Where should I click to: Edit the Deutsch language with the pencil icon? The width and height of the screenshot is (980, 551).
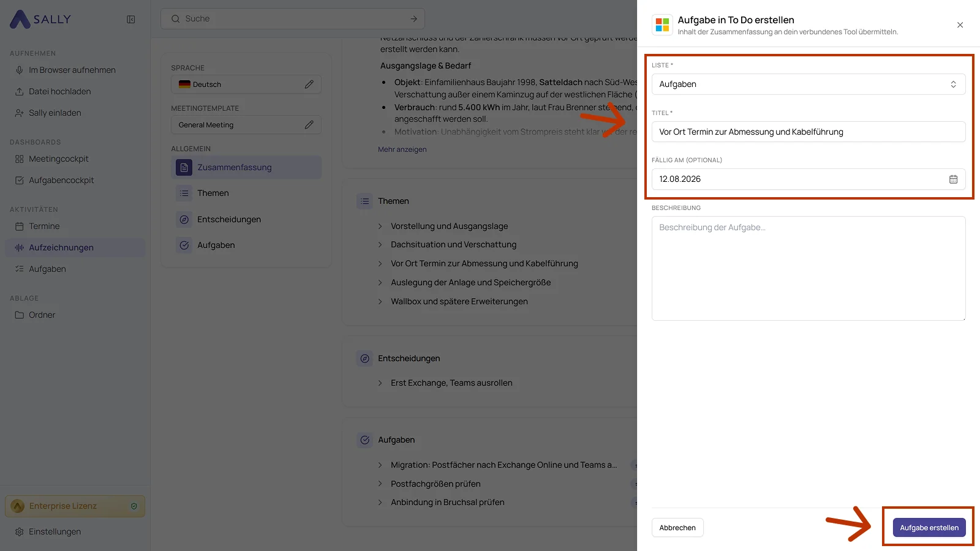[x=309, y=84]
